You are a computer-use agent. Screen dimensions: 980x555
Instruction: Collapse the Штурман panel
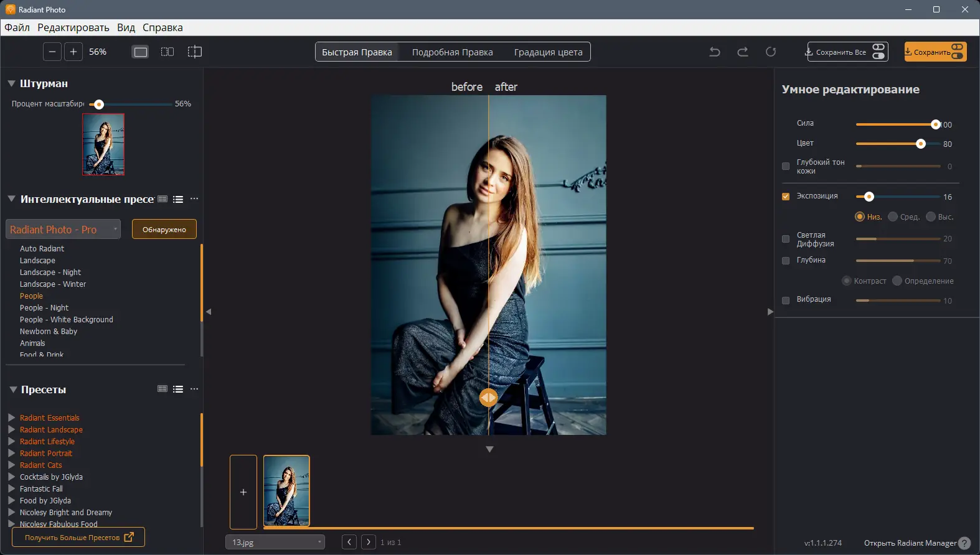pos(11,83)
